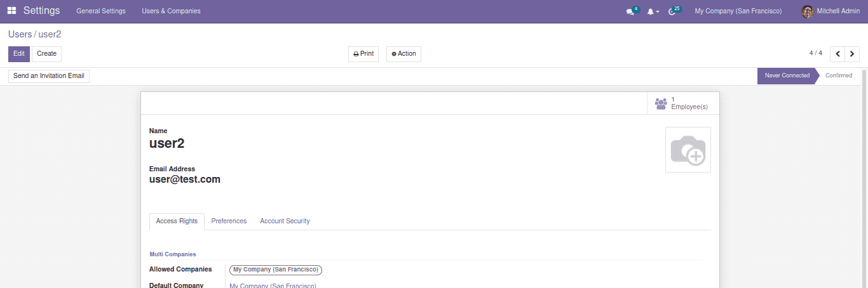Click the user photo camera placeholder
The width and height of the screenshot is (868, 288).
[688, 150]
